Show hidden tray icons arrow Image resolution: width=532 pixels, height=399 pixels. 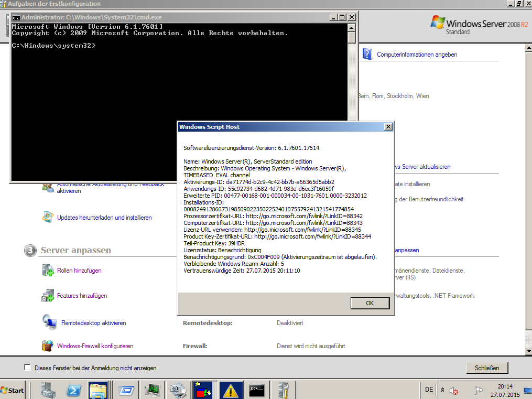click(442, 390)
